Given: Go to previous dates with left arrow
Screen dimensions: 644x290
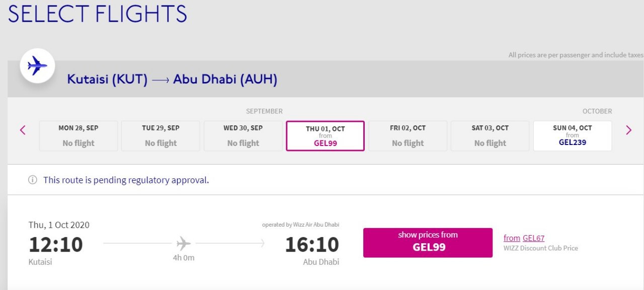Looking at the screenshot, I should 23,130.
